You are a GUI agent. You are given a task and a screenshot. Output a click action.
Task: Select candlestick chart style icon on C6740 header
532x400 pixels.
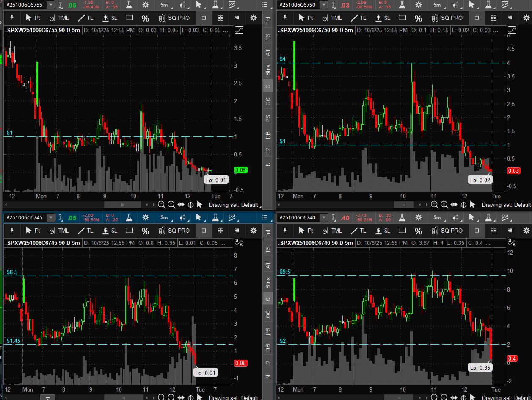click(x=456, y=217)
